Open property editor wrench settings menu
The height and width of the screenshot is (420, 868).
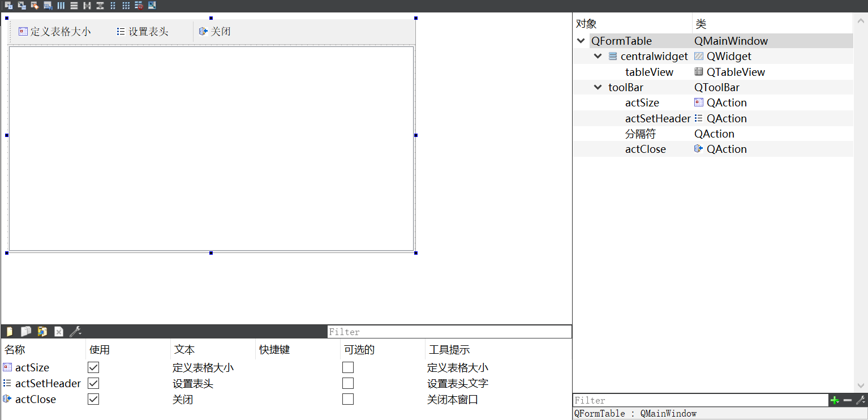point(861,400)
